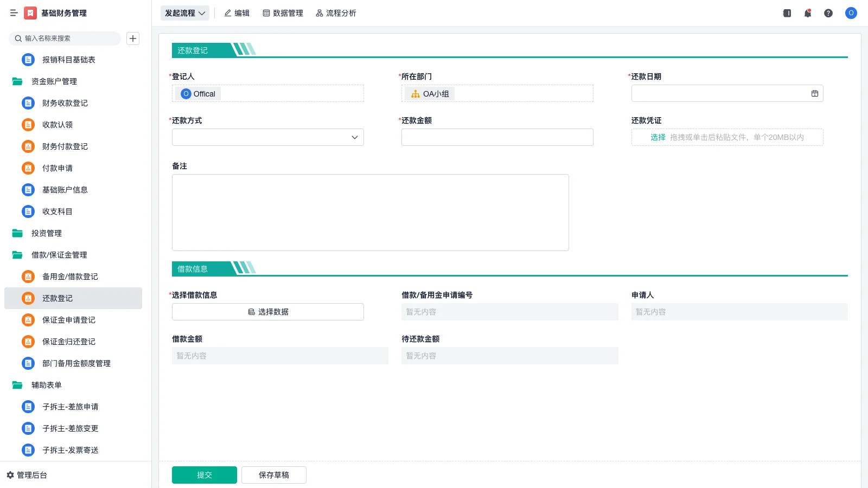Click the 管理后台 gear icon

click(10, 475)
